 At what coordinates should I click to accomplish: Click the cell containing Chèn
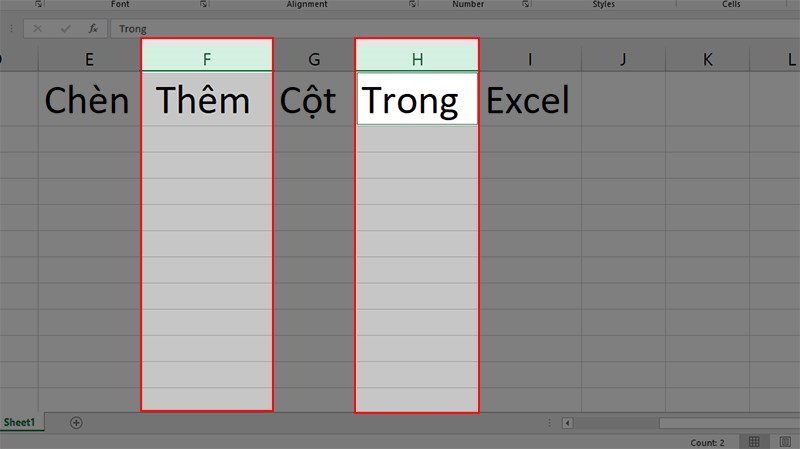[89, 99]
